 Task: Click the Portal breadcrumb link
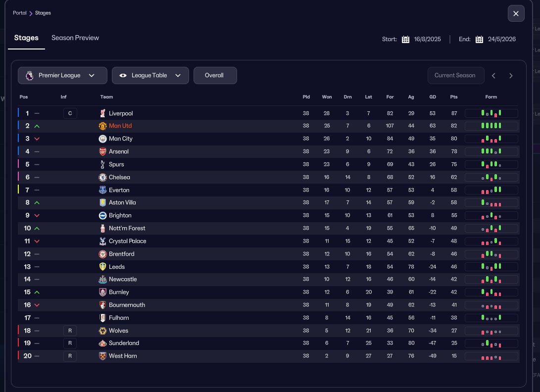pyautogui.click(x=20, y=13)
